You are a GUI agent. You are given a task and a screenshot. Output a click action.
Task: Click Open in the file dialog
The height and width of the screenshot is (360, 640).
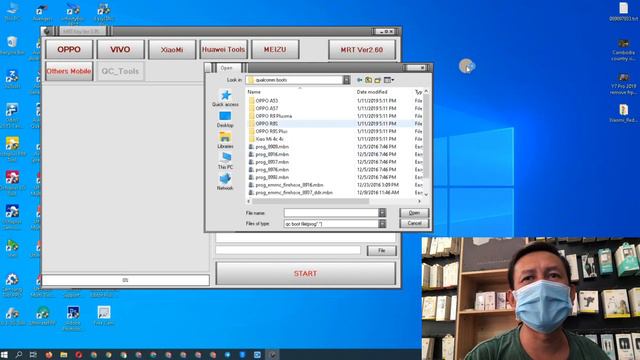[414, 213]
